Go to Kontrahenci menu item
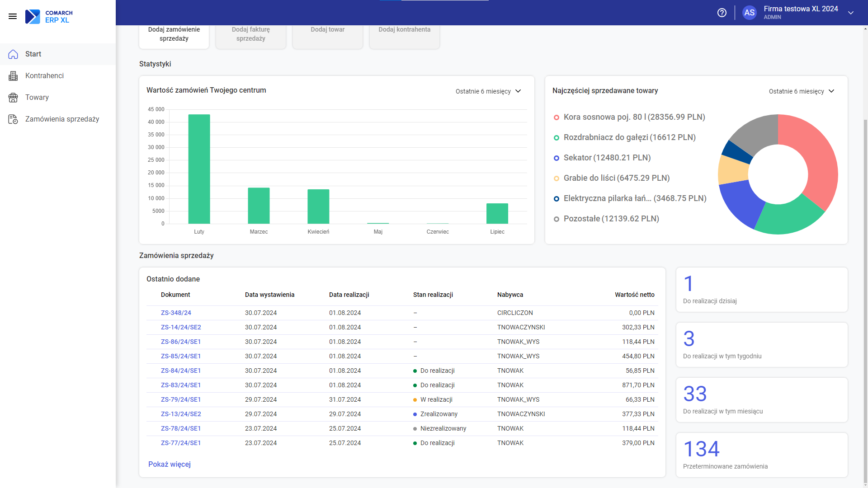The image size is (868, 488). point(44,76)
